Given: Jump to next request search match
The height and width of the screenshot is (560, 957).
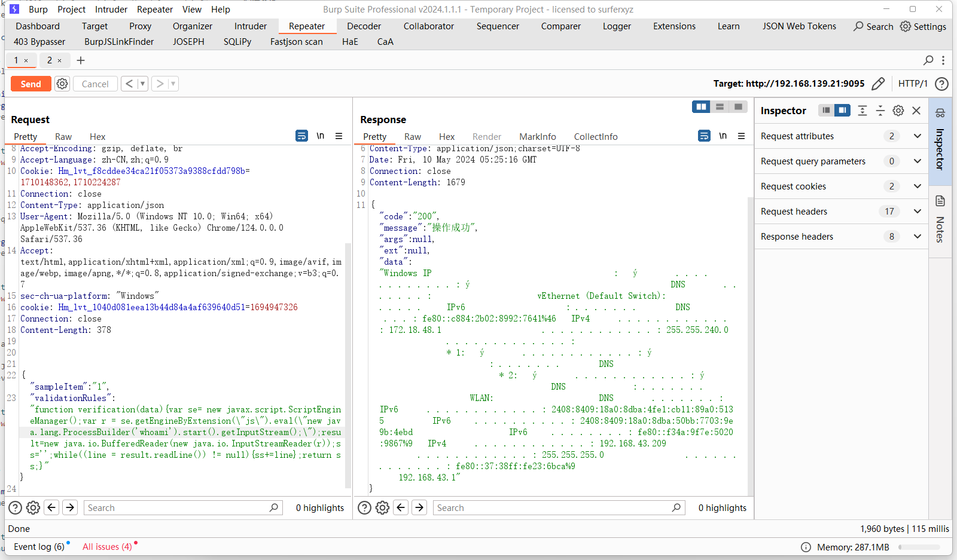Looking at the screenshot, I should [70, 507].
